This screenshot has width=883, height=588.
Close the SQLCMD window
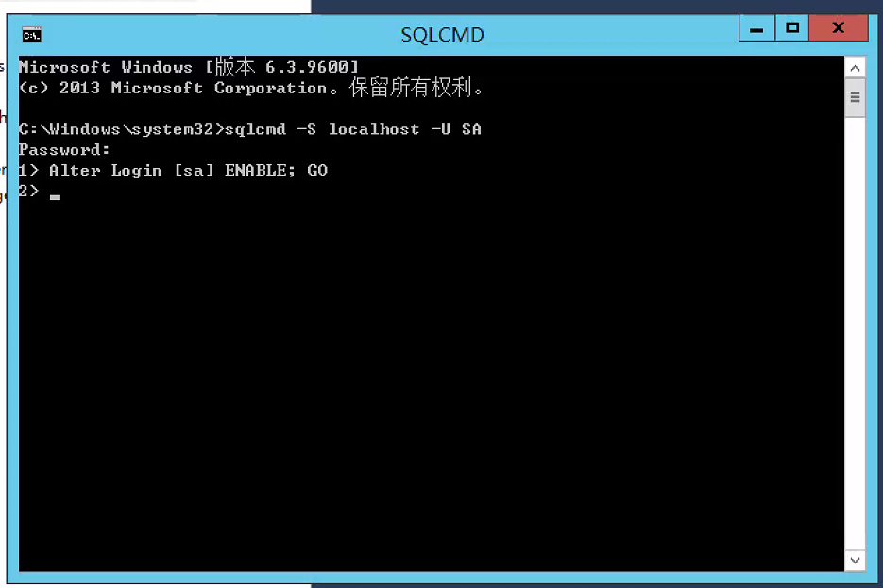tap(839, 28)
